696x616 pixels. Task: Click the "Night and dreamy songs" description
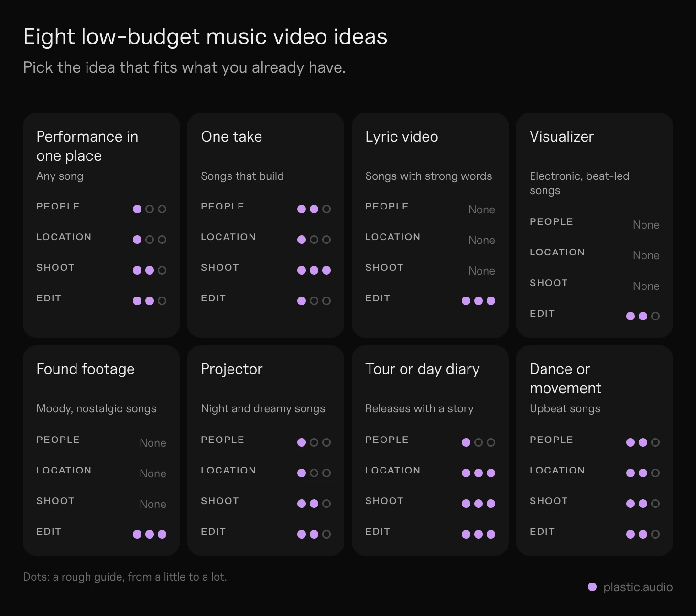click(263, 408)
